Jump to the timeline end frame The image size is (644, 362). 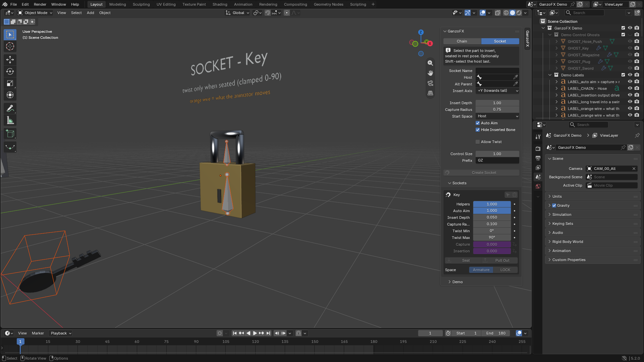coord(268,333)
